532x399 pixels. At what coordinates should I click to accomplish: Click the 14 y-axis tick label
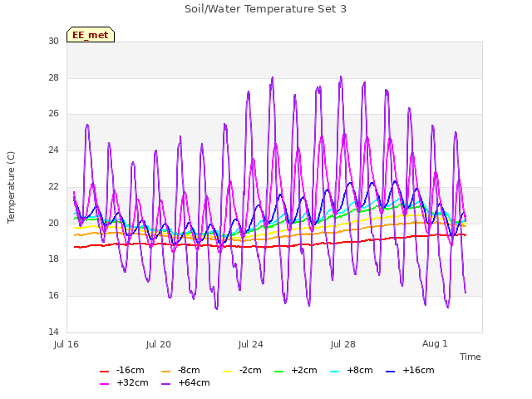pos(53,332)
